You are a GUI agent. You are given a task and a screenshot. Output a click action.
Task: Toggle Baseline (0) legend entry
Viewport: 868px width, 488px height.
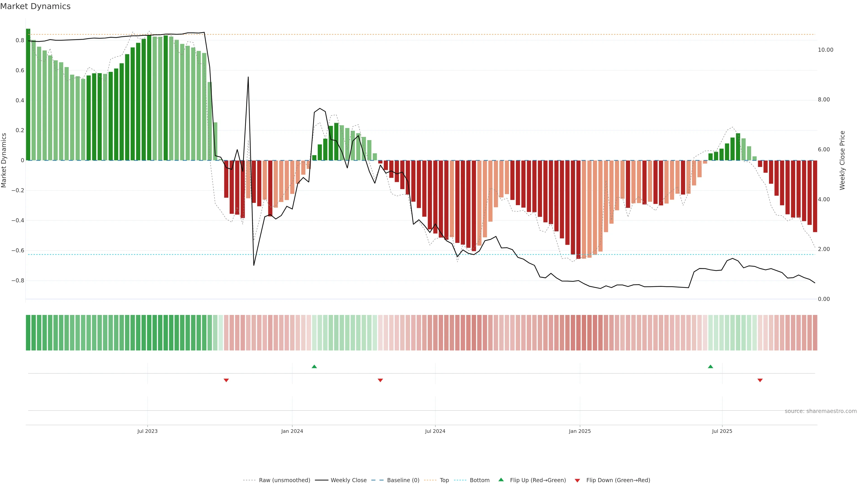403,480
